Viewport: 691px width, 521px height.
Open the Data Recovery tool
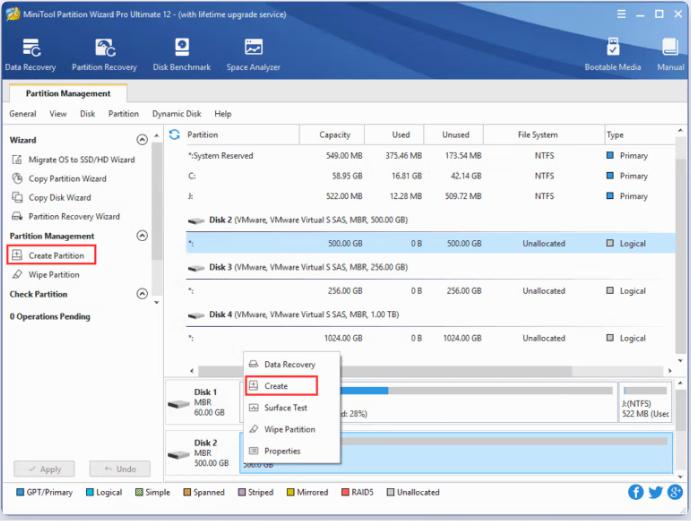point(31,54)
